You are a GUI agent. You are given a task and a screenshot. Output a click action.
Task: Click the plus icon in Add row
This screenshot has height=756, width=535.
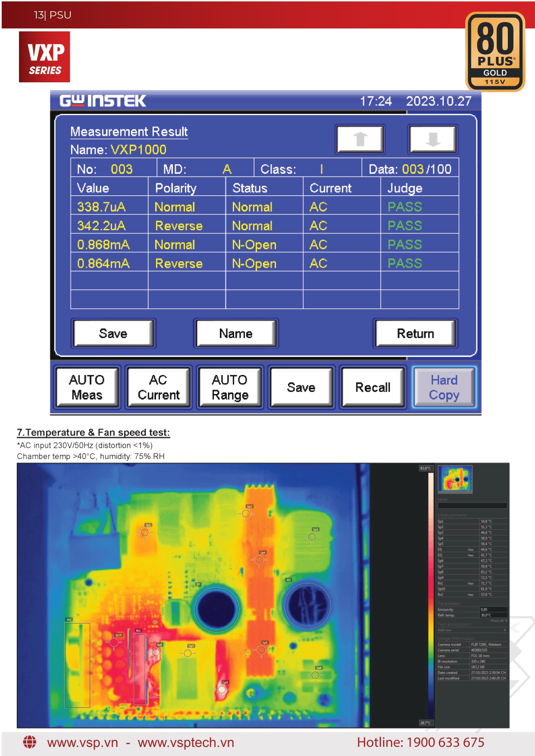(504, 630)
